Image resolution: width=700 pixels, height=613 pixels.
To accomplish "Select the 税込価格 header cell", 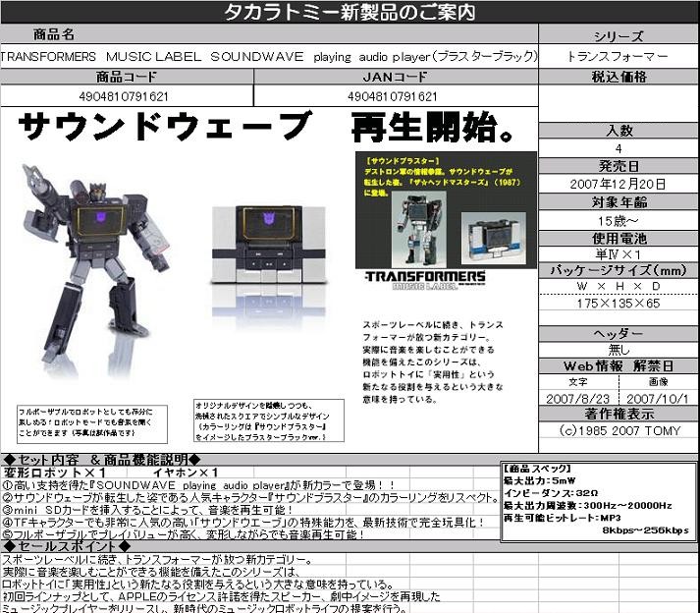I will (619, 77).
